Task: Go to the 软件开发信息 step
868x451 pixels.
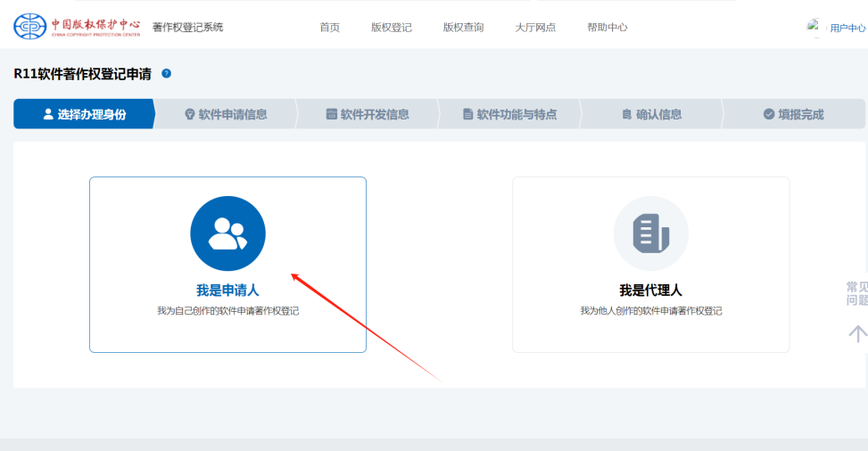Action: pos(368,114)
